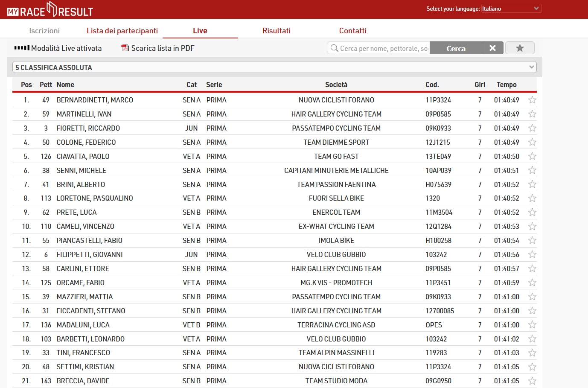Star FICCADENTI, STEFANO as favorite
588x388 pixels.
coord(532,311)
